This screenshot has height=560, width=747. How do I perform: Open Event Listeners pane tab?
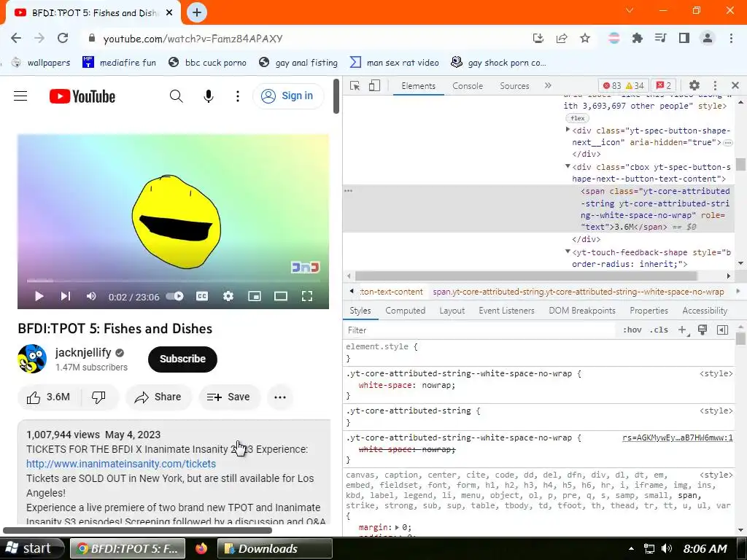tap(506, 311)
